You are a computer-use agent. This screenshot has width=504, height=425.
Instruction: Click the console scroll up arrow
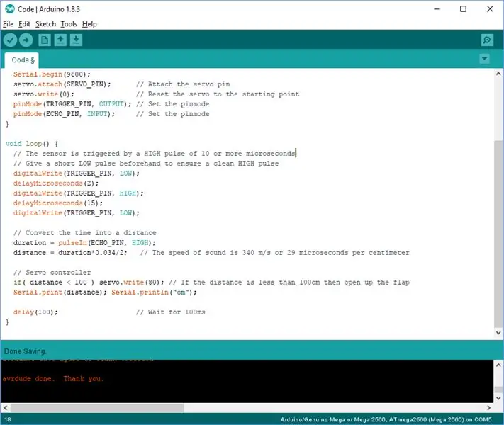point(498,365)
